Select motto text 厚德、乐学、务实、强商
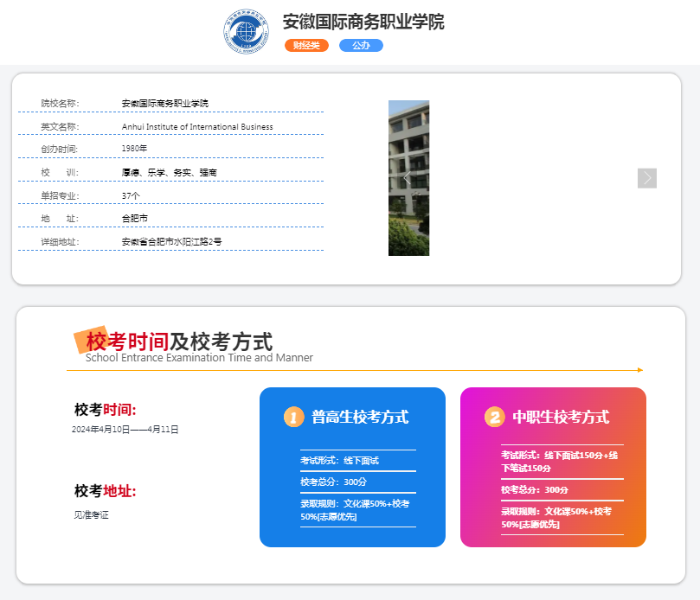 tap(170, 173)
